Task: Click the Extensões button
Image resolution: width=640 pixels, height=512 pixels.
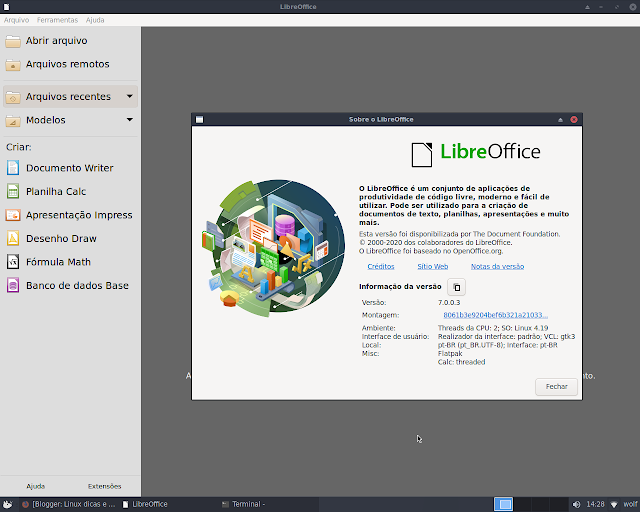Action: point(104,486)
